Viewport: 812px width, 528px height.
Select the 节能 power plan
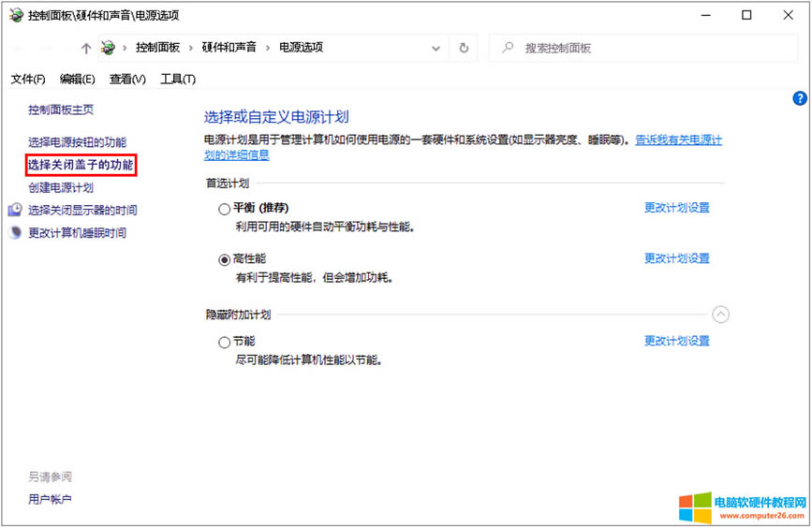224,343
